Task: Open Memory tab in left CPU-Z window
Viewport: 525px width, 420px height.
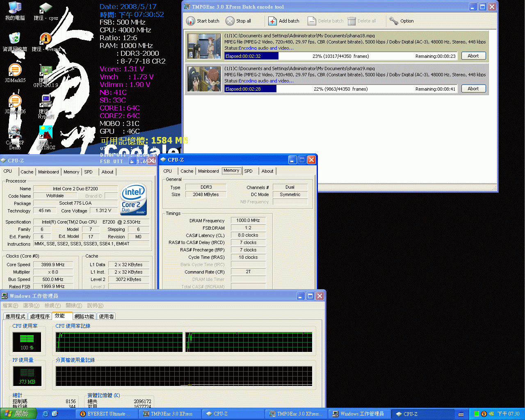Action: [71, 172]
